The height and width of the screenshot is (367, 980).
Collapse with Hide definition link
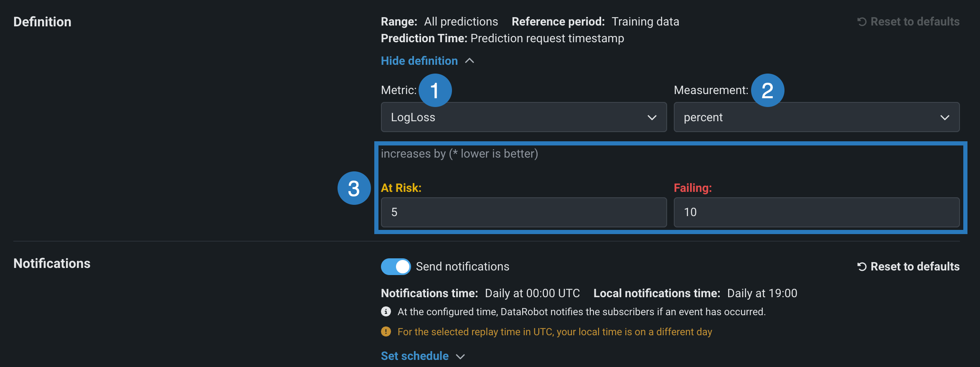(x=419, y=61)
